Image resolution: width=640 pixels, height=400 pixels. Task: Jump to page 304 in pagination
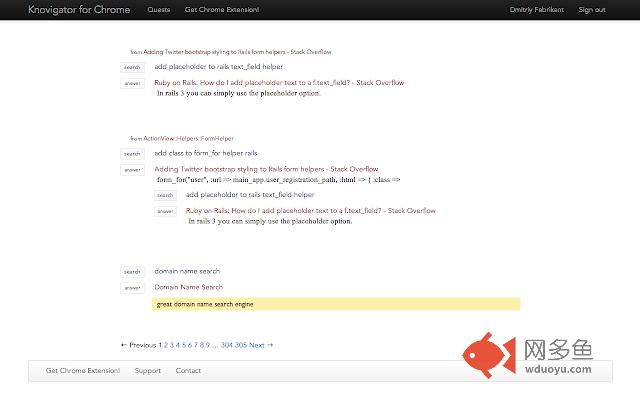click(x=227, y=345)
